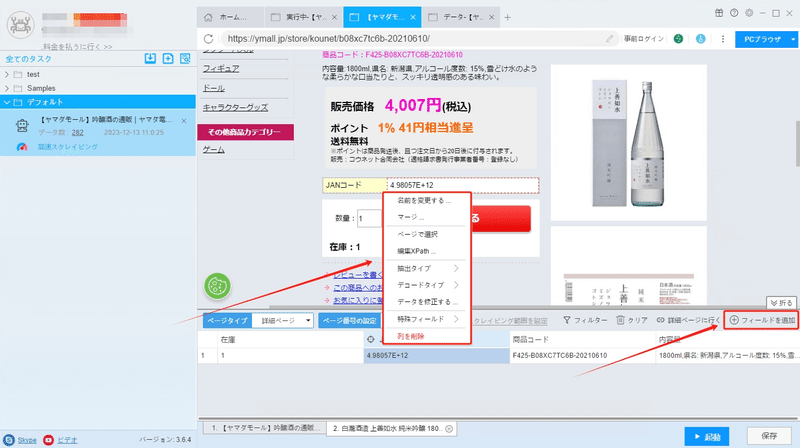Expand the デコードタイプ submenu
The width and height of the screenshot is (800, 448).
click(x=427, y=285)
